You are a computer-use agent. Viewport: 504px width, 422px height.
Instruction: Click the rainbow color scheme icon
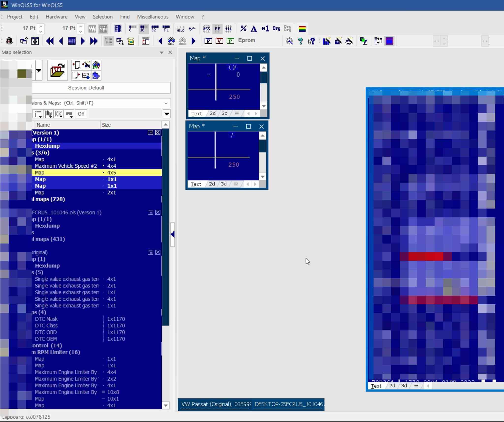302,29
